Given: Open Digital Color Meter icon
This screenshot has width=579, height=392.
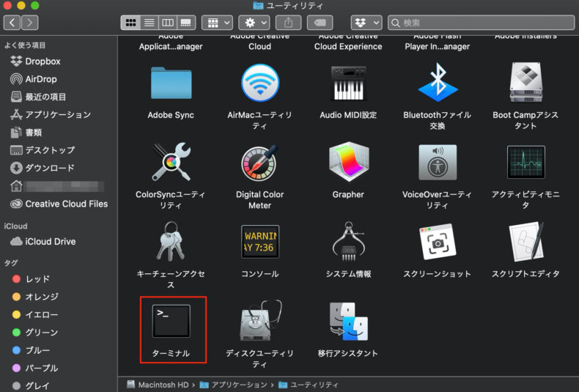Looking at the screenshot, I should pyautogui.click(x=260, y=163).
